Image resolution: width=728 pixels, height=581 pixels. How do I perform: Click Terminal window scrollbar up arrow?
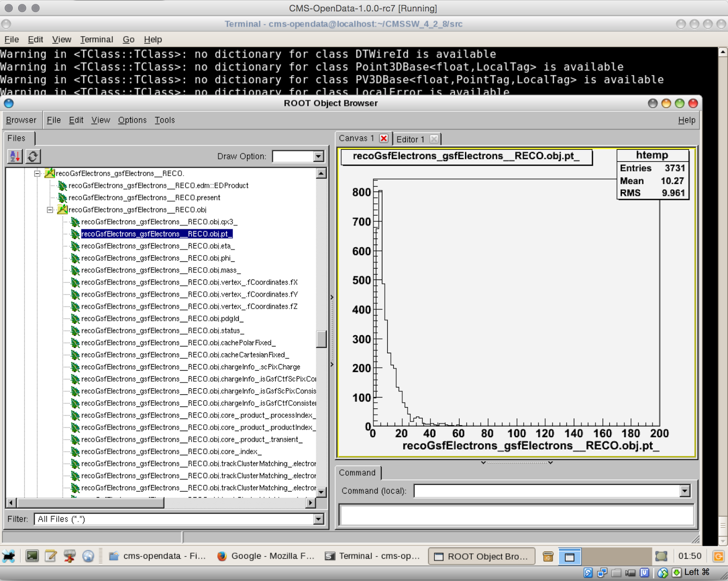(x=723, y=52)
